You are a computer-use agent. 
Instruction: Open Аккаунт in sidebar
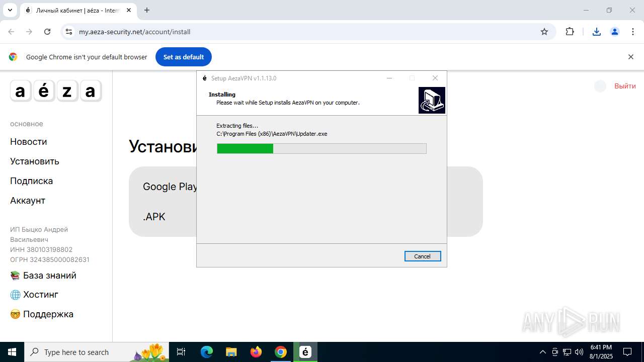(28, 201)
